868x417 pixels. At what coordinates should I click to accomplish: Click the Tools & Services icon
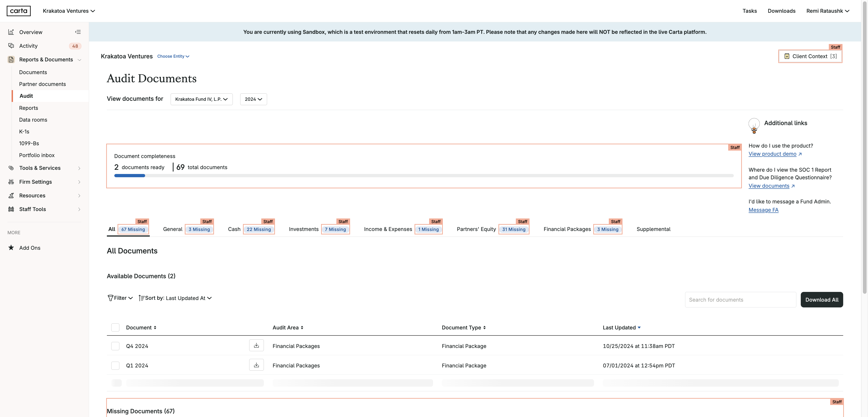coord(11,168)
